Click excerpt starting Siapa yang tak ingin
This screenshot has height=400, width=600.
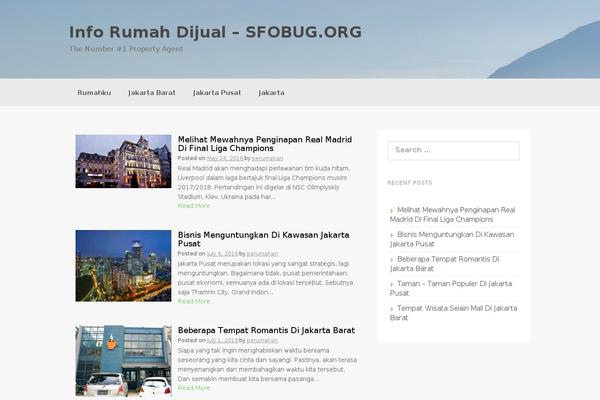click(267, 364)
